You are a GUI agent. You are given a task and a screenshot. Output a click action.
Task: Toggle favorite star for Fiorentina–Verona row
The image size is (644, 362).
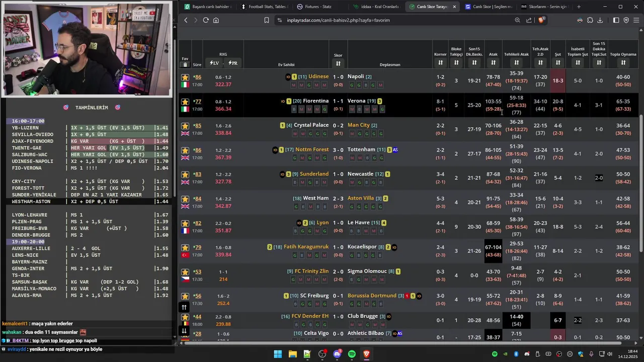[x=185, y=102]
